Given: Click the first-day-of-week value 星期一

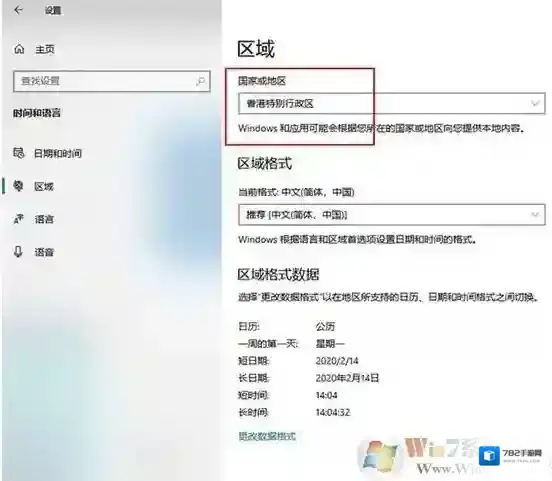Looking at the screenshot, I should tap(330, 343).
